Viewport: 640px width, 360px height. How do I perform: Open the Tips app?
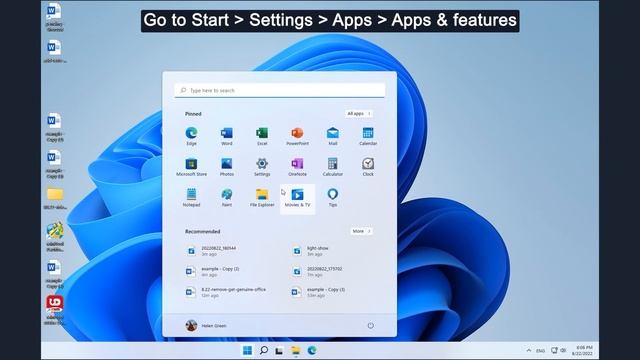click(x=333, y=198)
